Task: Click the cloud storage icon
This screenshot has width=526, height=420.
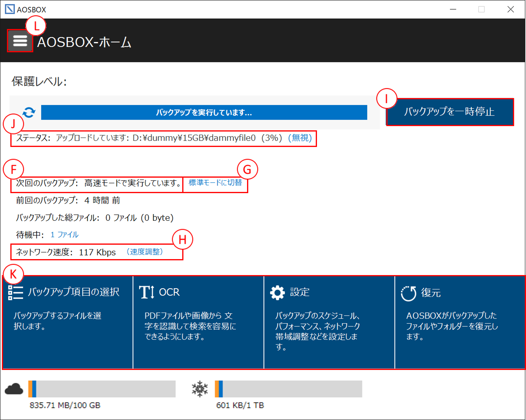Action: click(x=14, y=389)
